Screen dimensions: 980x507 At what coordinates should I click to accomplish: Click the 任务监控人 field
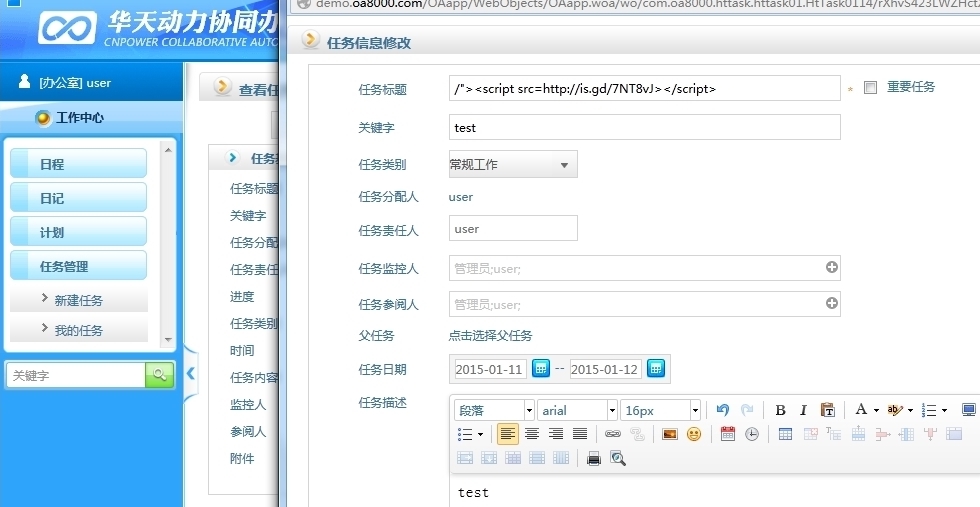(644, 268)
